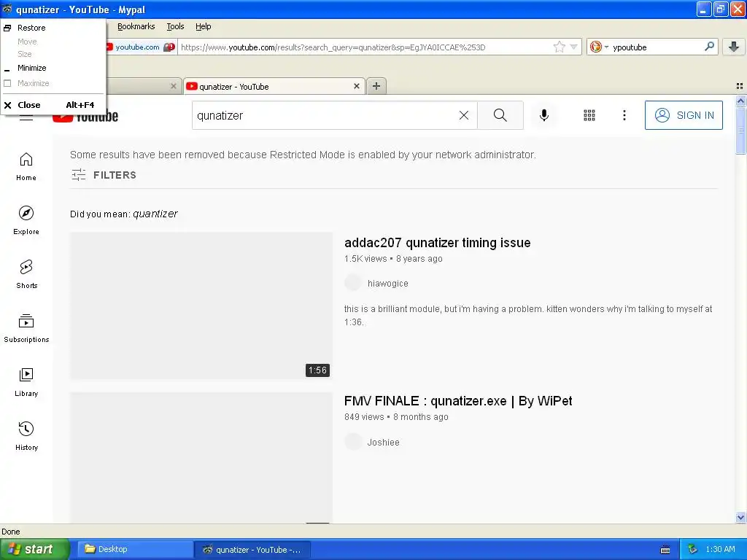Open History in YouTube sidebar
This screenshot has height=560, width=747.
click(26, 436)
